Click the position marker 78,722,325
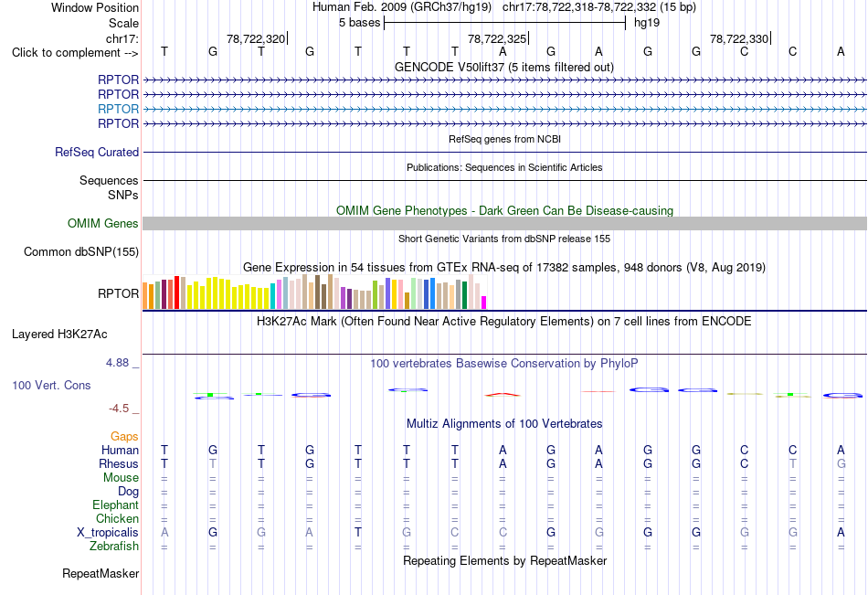The height and width of the screenshot is (595, 868). coord(497,38)
